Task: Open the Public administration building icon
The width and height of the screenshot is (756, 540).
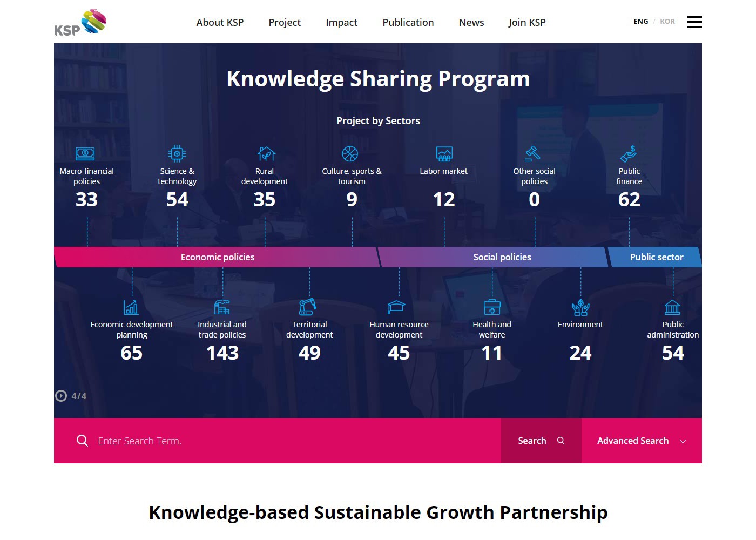Action: [x=672, y=307]
